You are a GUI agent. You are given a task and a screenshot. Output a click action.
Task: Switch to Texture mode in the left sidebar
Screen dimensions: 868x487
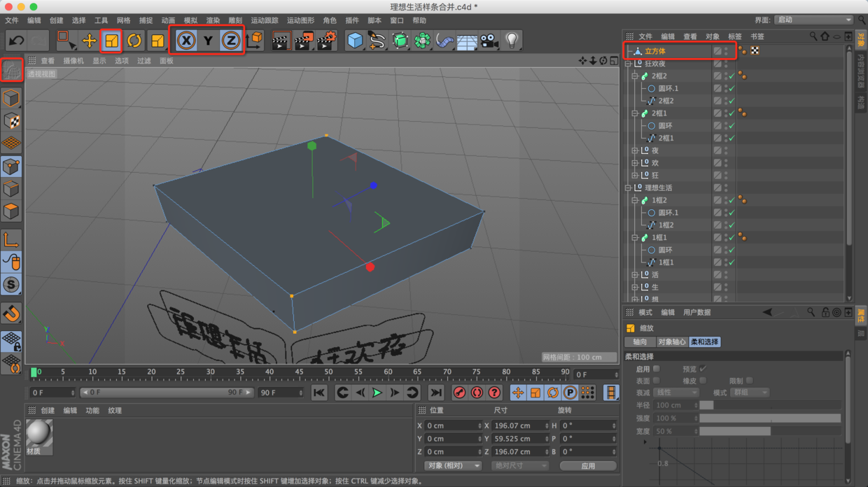tap(11, 120)
